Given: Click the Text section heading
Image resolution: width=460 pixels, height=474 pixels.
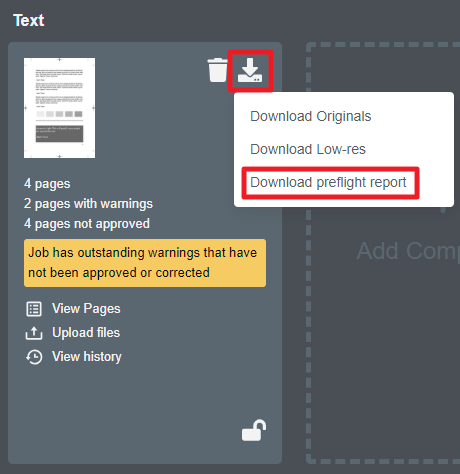Looking at the screenshot, I should tap(29, 21).
